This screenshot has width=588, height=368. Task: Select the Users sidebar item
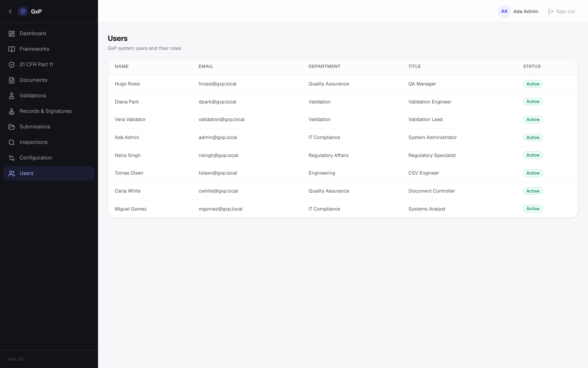pyautogui.click(x=49, y=174)
